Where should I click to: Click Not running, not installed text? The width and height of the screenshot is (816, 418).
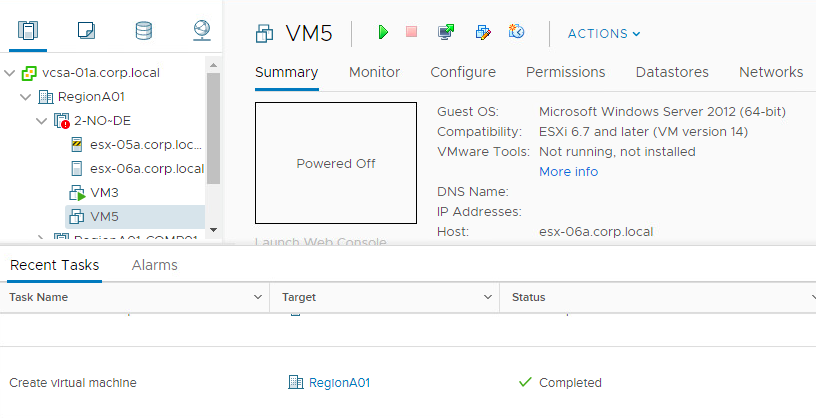617,152
